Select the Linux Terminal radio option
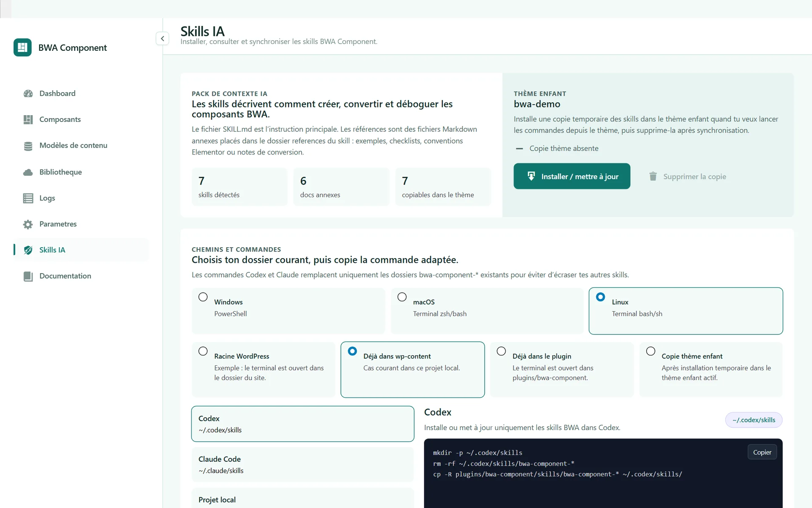The height and width of the screenshot is (508, 812). point(601,297)
